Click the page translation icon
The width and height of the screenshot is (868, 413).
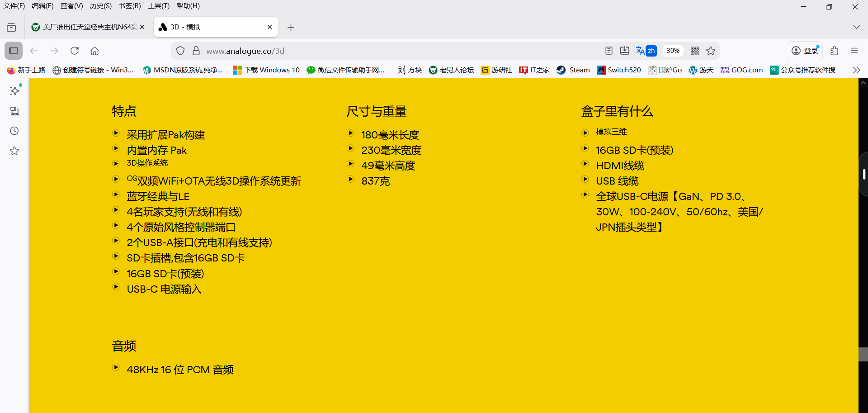point(646,51)
